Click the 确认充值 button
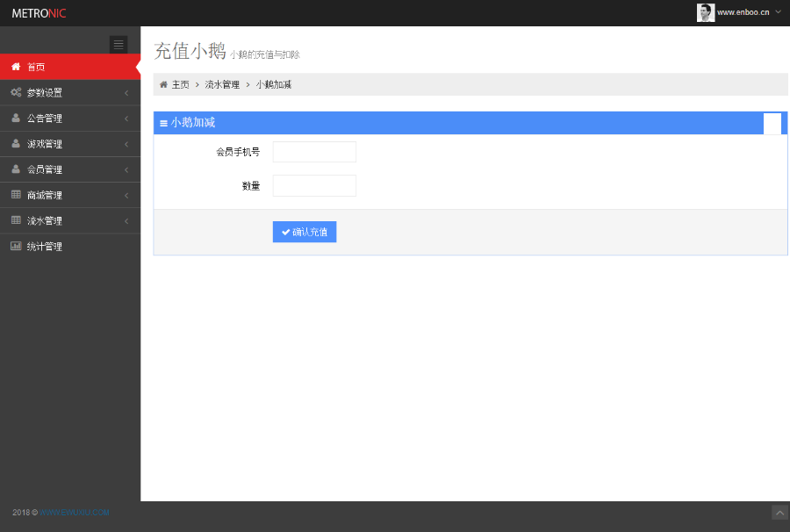Viewport: 790px width, 532px height. 305,232
